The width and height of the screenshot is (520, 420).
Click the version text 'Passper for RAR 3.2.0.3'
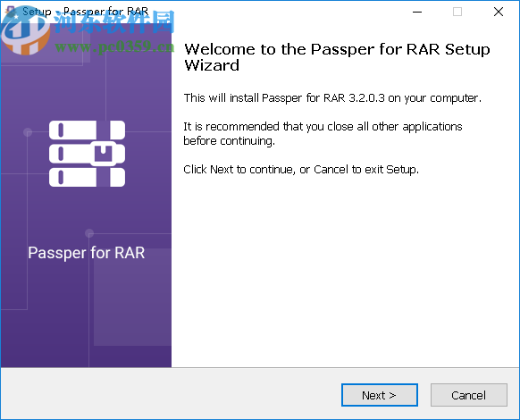[x=323, y=98]
